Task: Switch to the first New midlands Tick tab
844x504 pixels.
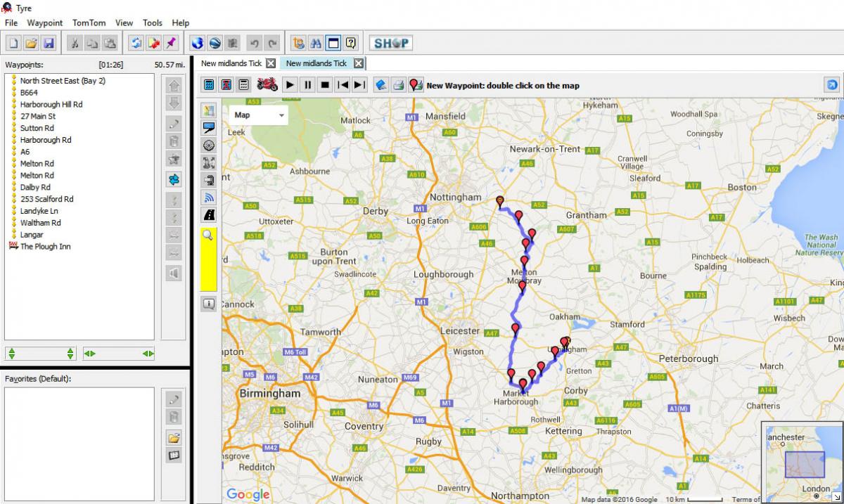Action: [x=231, y=63]
